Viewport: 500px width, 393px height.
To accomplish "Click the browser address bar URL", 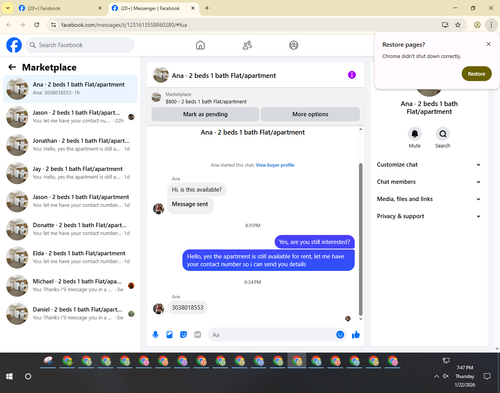I will 124,25.
